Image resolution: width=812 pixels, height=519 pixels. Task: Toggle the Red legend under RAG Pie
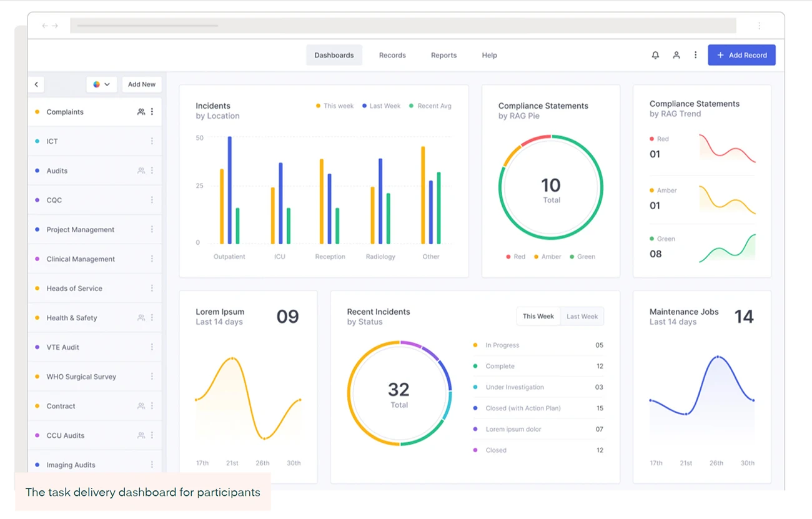[x=515, y=257]
